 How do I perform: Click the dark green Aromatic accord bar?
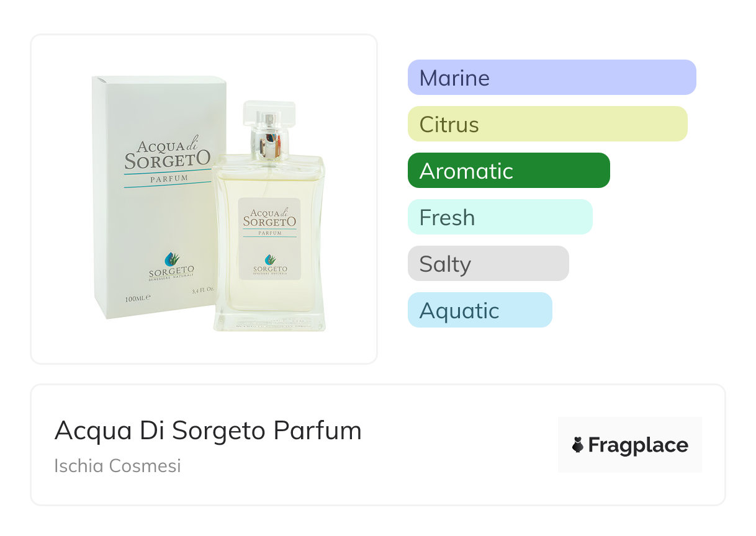pyautogui.click(x=508, y=171)
